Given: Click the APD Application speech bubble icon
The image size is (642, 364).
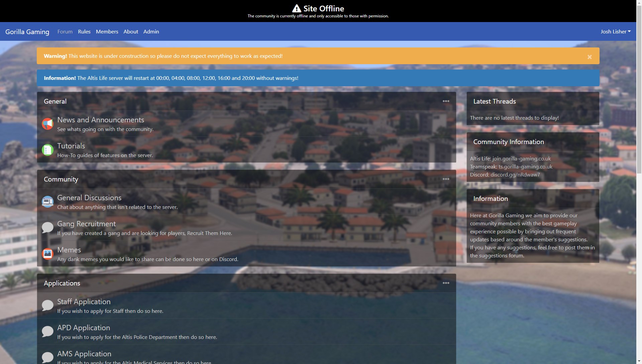Looking at the screenshot, I should click(47, 332).
